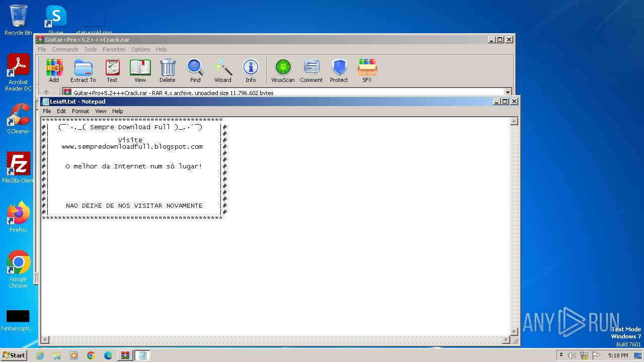Viewport: 644px width, 362px height.
Task: Select the CCleaner desktop icon
Action: (x=18, y=119)
